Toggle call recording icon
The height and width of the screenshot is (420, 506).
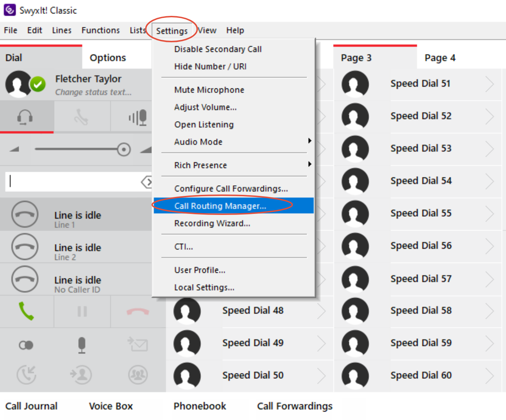[26, 345]
